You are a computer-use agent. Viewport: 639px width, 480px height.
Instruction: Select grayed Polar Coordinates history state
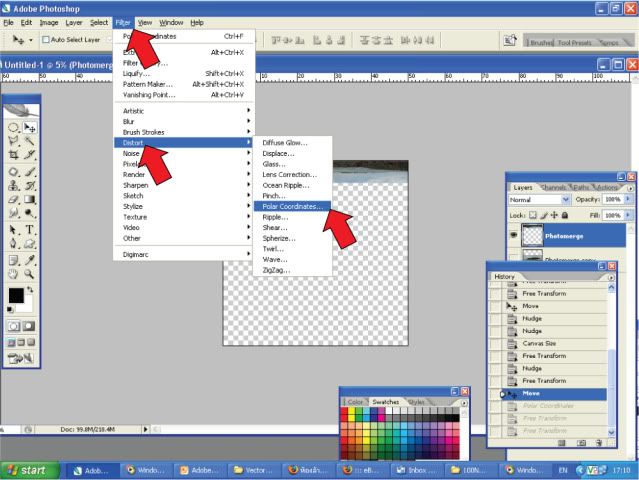(548, 406)
